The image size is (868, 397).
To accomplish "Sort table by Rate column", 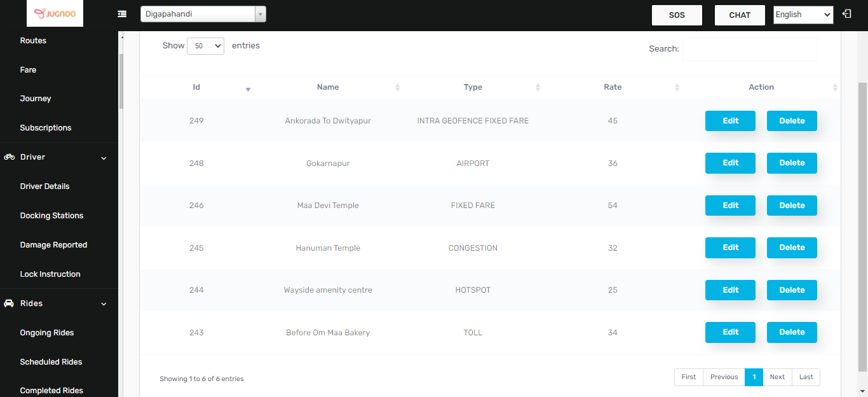I will coord(613,87).
